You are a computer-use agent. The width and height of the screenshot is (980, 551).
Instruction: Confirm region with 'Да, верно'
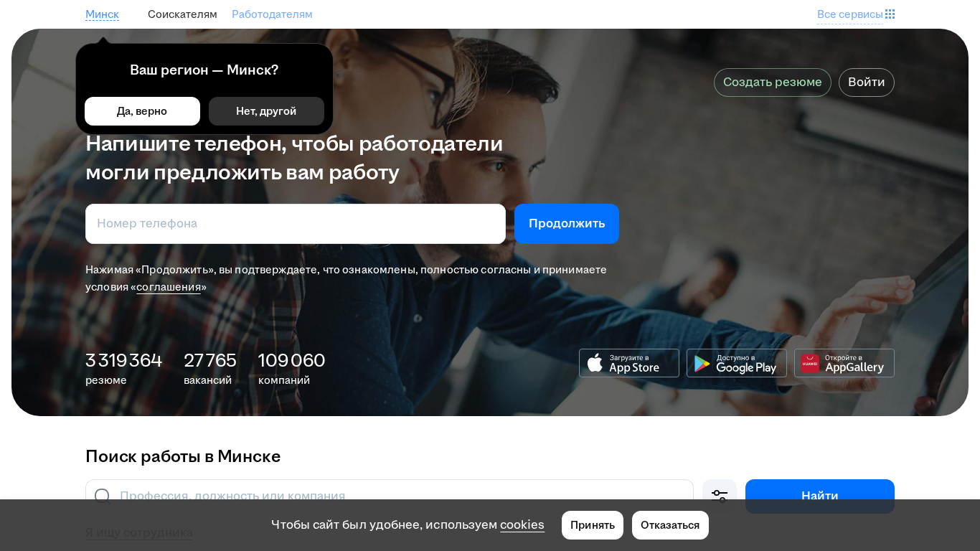pos(142,111)
